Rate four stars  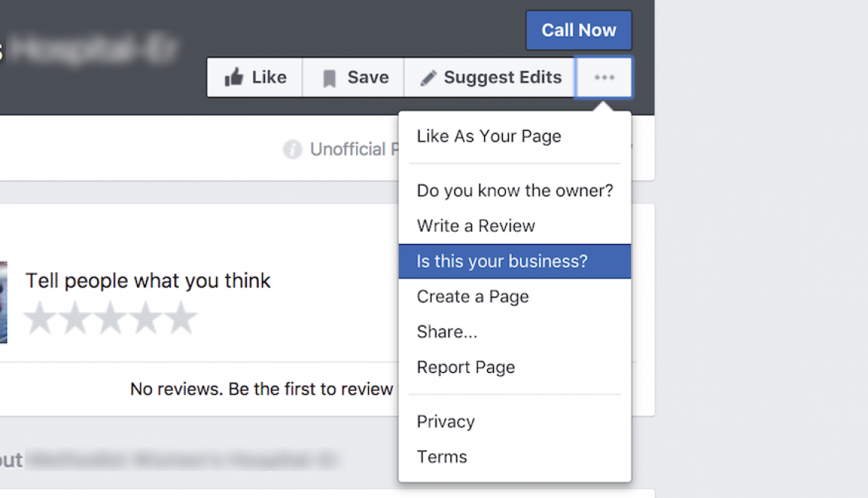pos(146,318)
